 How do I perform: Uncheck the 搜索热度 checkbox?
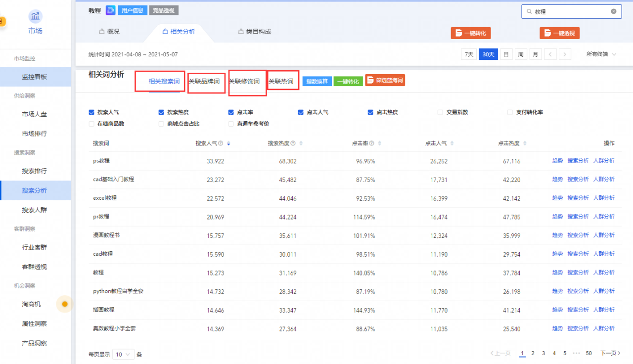pos(161,112)
